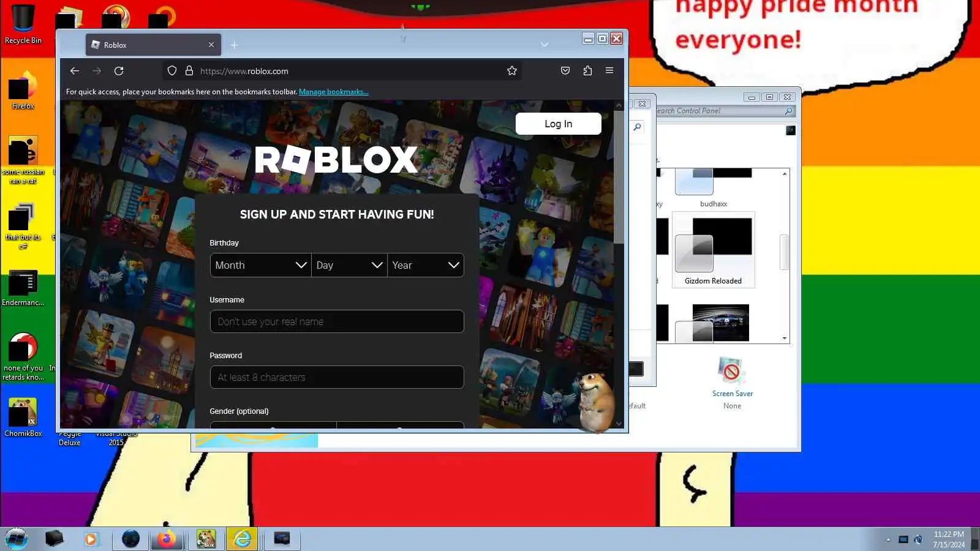The height and width of the screenshot is (551, 980).
Task: Bookmark this page with the star icon
Action: coord(512,71)
